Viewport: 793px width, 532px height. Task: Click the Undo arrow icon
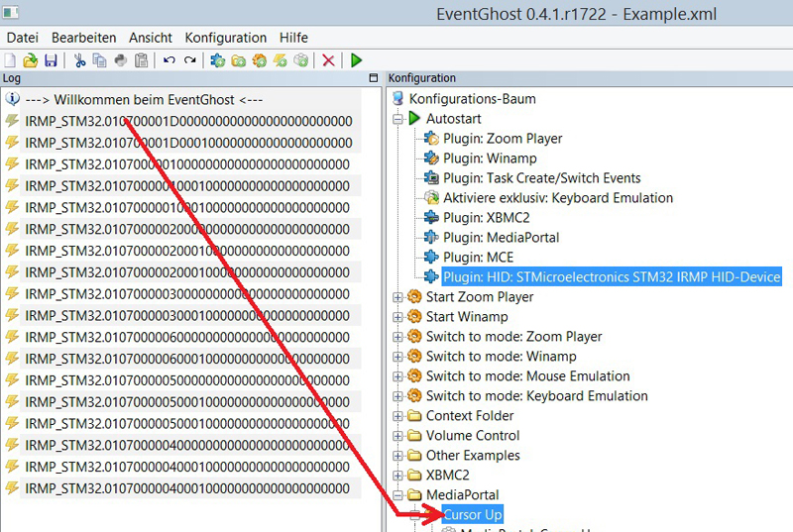169,60
